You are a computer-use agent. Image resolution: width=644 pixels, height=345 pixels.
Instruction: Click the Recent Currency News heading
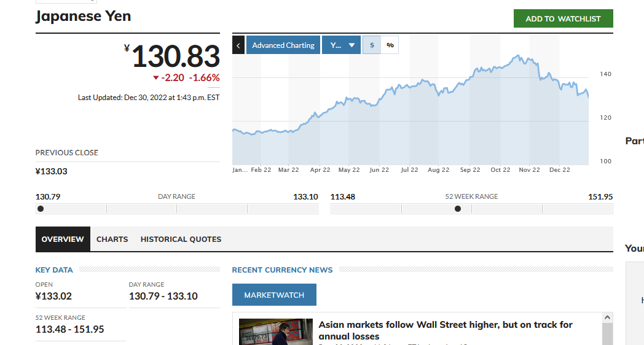tap(282, 270)
